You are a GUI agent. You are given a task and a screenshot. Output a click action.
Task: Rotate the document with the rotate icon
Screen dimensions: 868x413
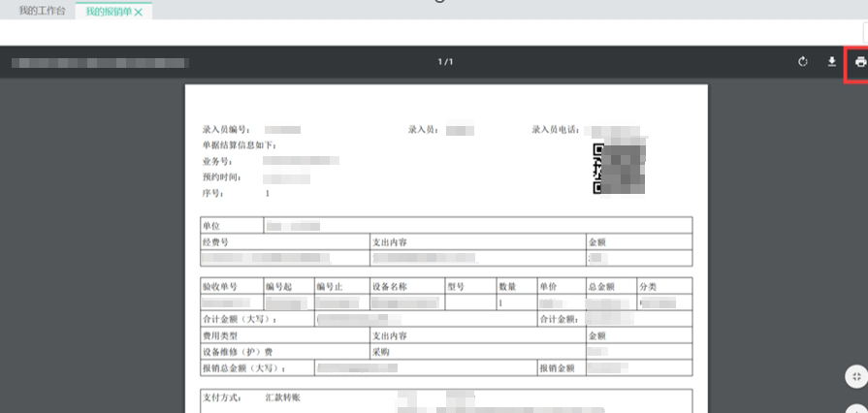point(803,63)
